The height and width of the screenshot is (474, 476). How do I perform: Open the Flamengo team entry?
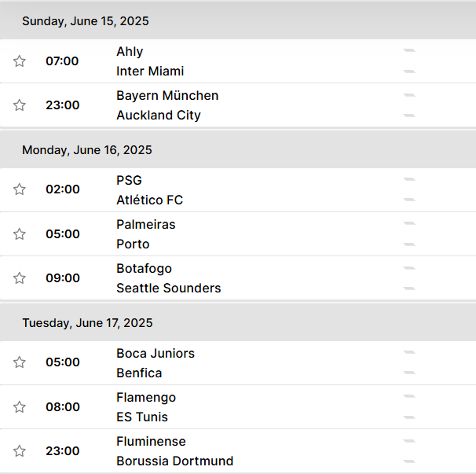pos(146,398)
